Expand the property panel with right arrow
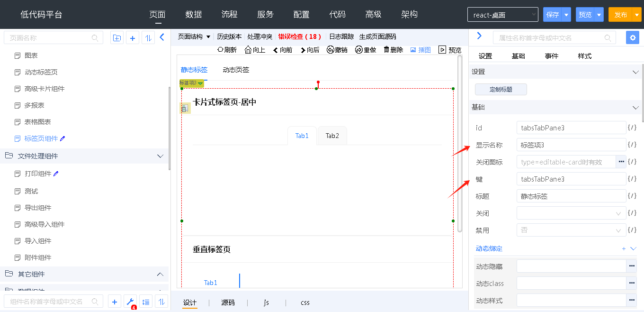644x312 pixels. click(x=479, y=36)
